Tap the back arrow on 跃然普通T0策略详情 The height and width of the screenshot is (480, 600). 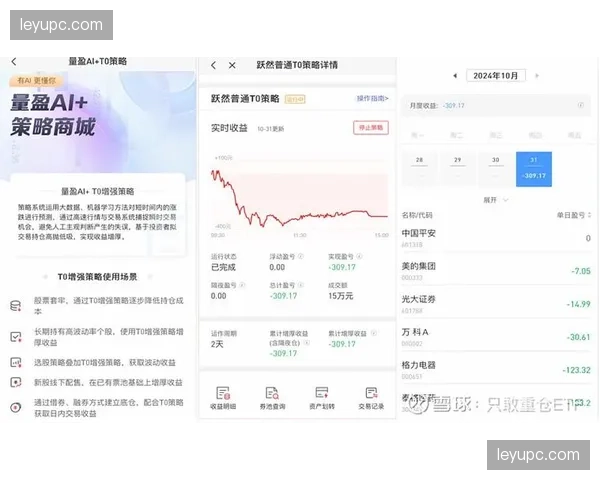(214, 65)
